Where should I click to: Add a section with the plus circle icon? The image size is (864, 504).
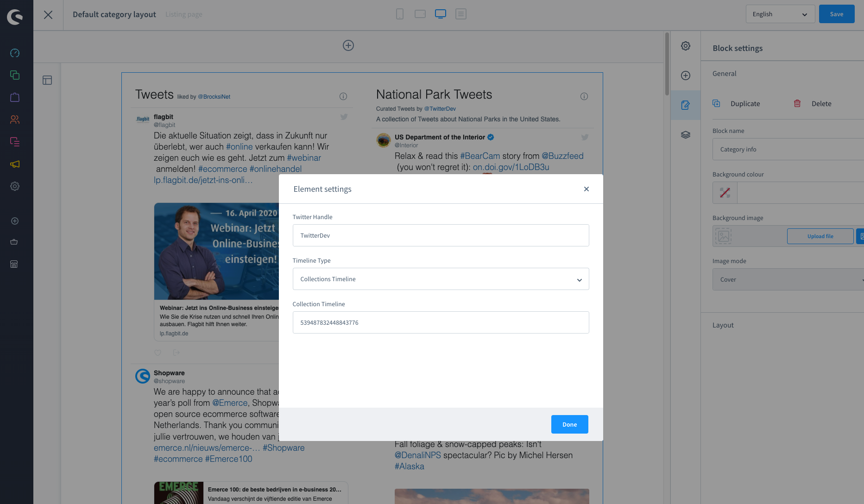click(348, 45)
